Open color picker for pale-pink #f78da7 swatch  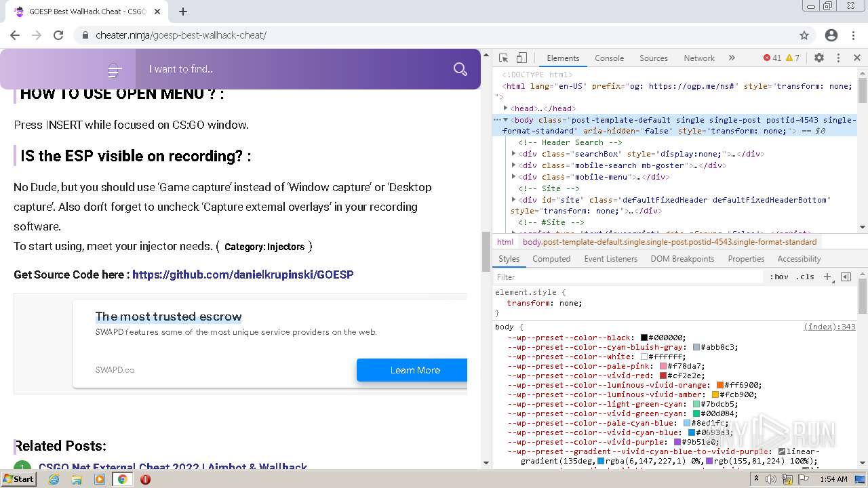coord(663,366)
